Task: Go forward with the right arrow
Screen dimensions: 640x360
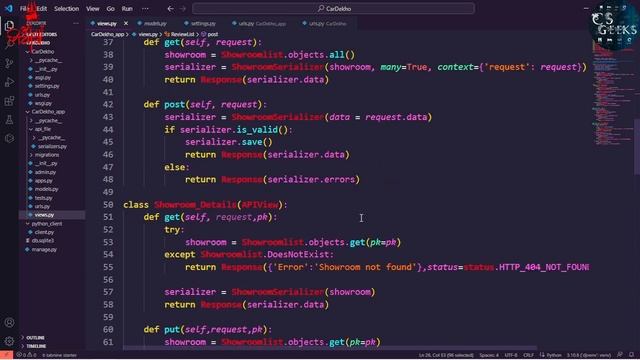Action: click(183, 9)
